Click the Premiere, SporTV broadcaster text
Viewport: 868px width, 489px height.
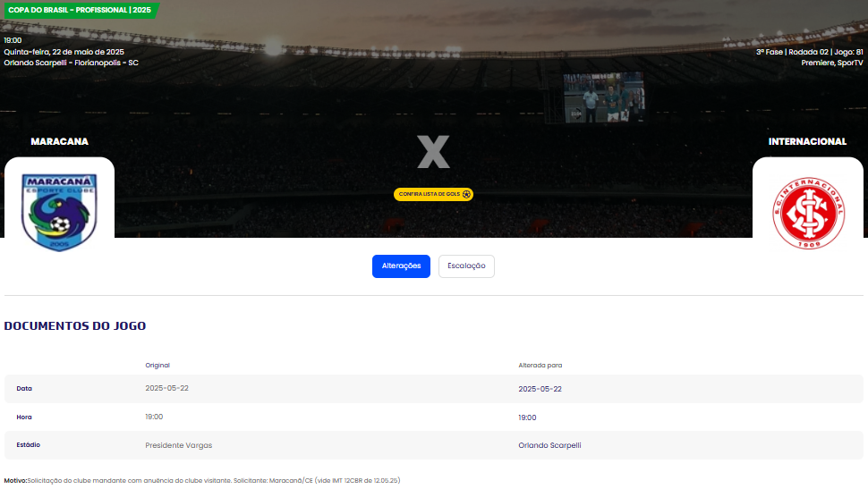pyautogui.click(x=832, y=63)
